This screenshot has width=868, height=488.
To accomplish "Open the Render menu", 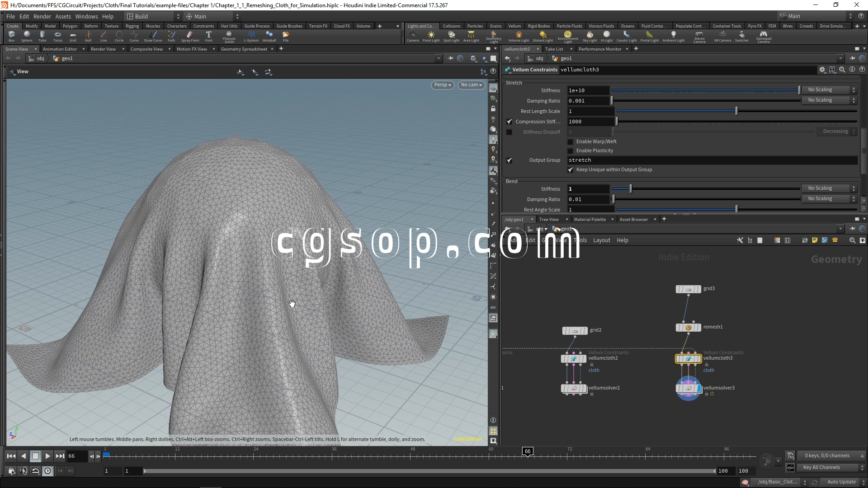I will pos(42,16).
